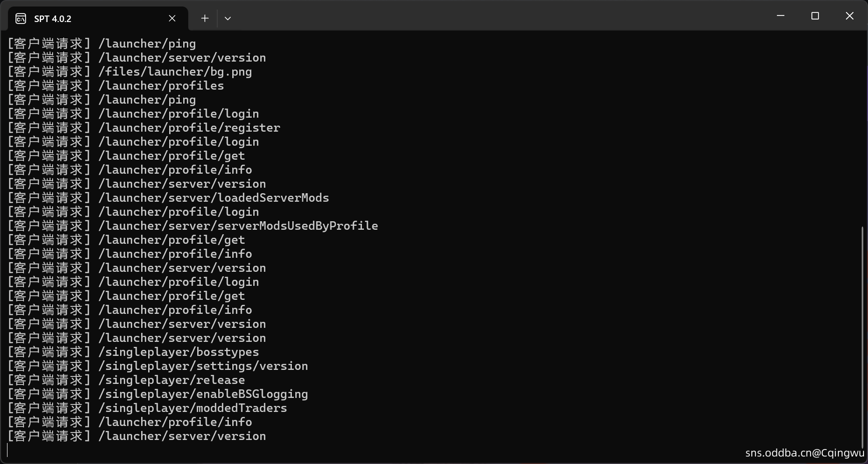
Task: Click the loadedServerMods request line
Action: point(213,198)
